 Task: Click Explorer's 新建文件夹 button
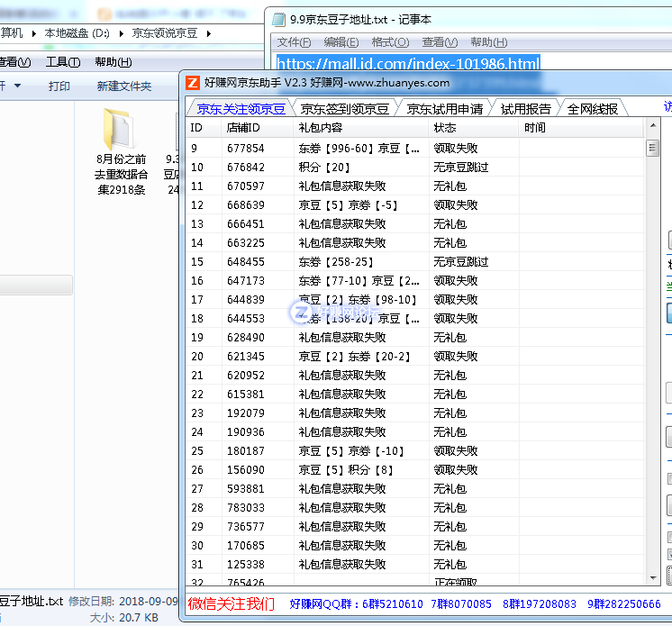tap(123, 86)
